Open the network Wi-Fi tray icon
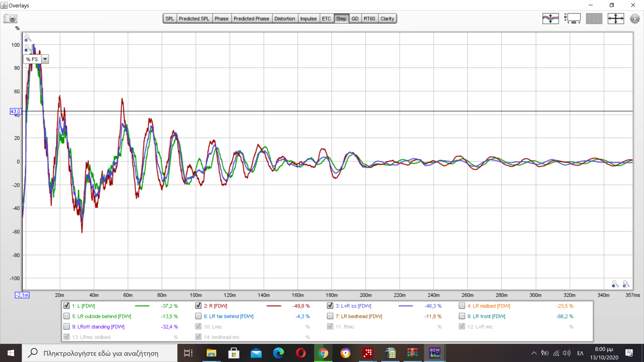The image size is (644, 362). click(556, 353)
